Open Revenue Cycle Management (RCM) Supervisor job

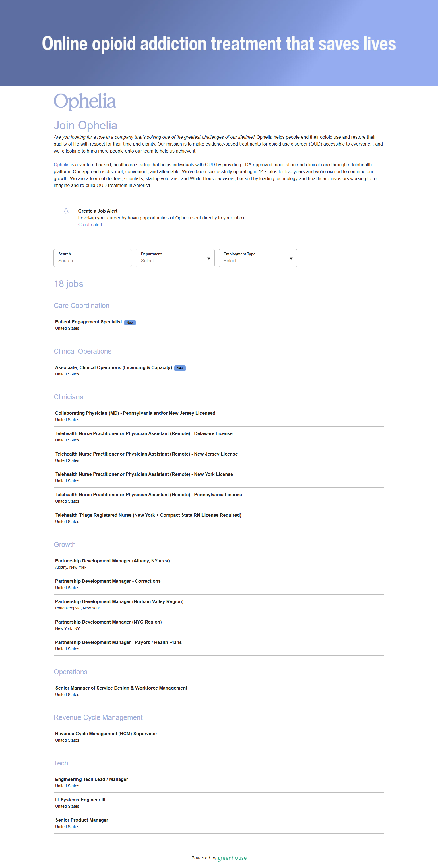tap(219, 736)
